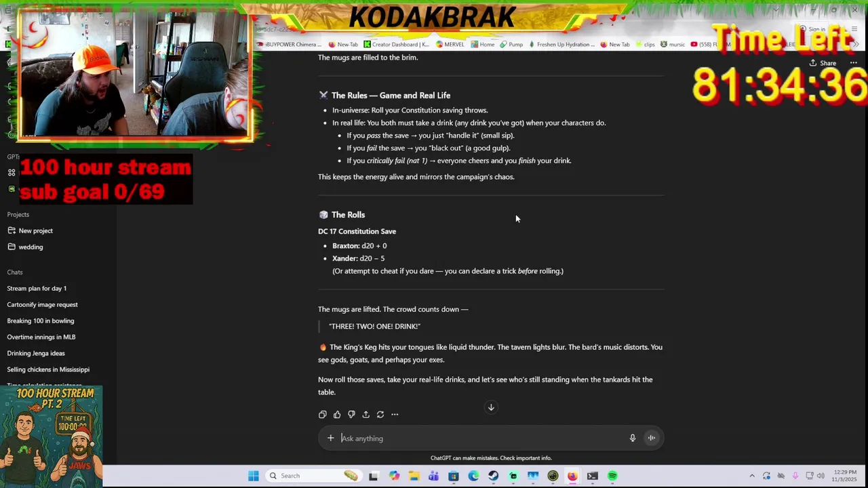Open chat Overtime innings in MLB
868x488 pixels.
click(x=41, y=337)
